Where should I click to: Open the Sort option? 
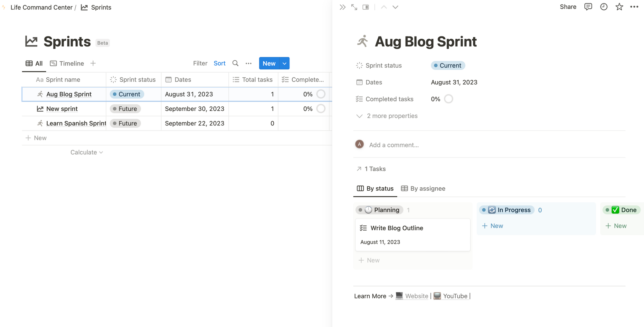point(220,64)
